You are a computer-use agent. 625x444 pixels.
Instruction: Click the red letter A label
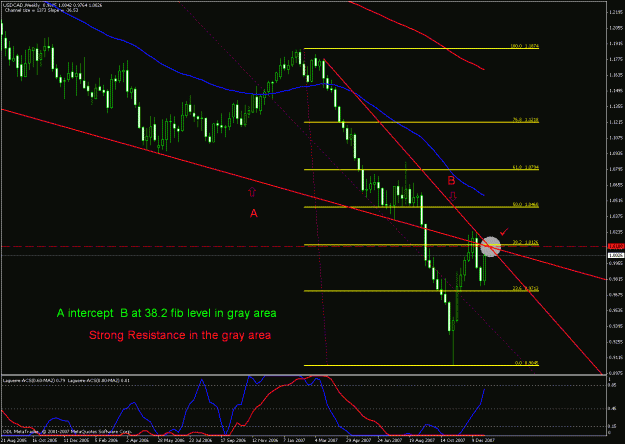click(x=254, y=214)
